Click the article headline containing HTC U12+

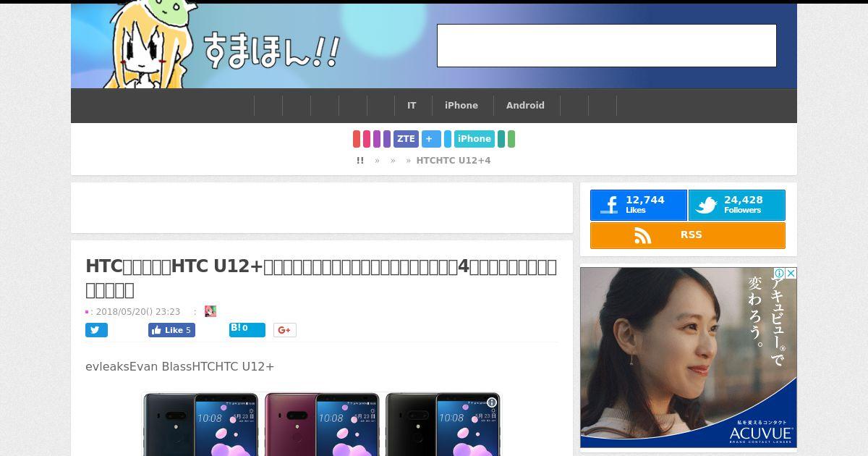coord(321,278)
